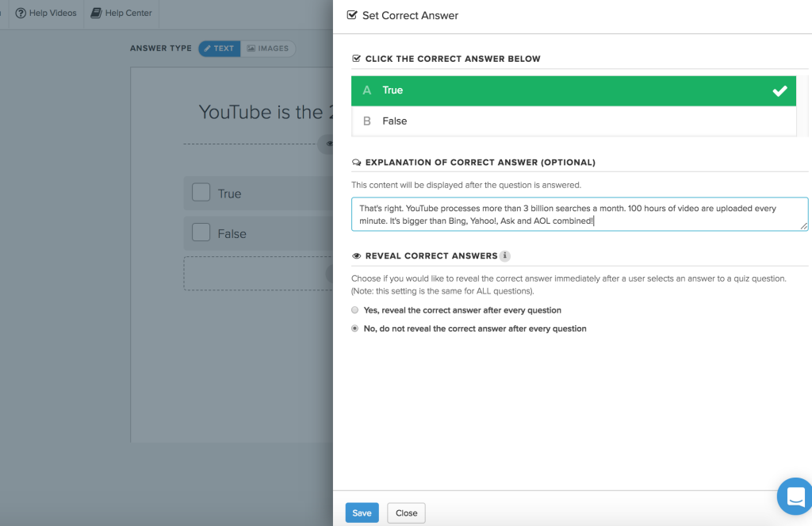
Task: Click the Help Videos question mark icon
Action: point(21,13)
